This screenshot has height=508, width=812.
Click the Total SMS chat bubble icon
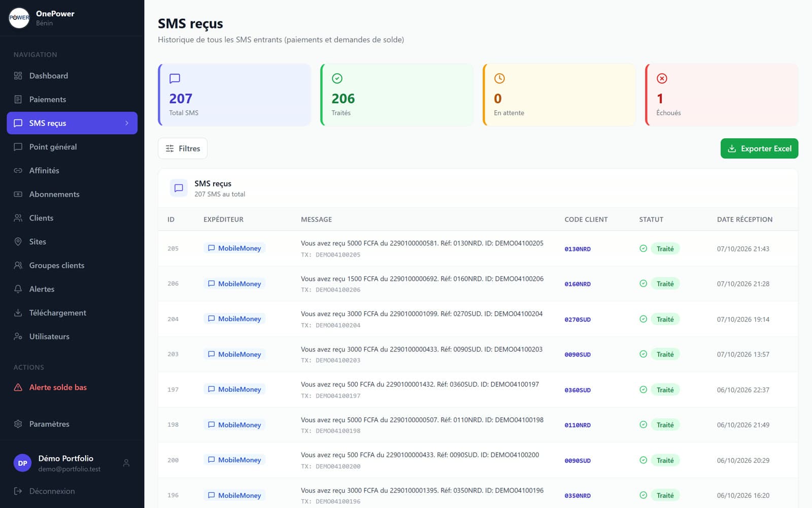(175, 78)
